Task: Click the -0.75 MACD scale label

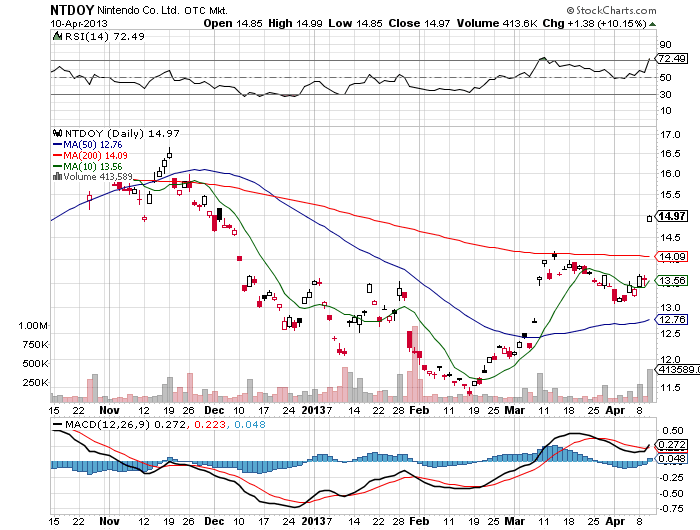Action: coord(671,508)
